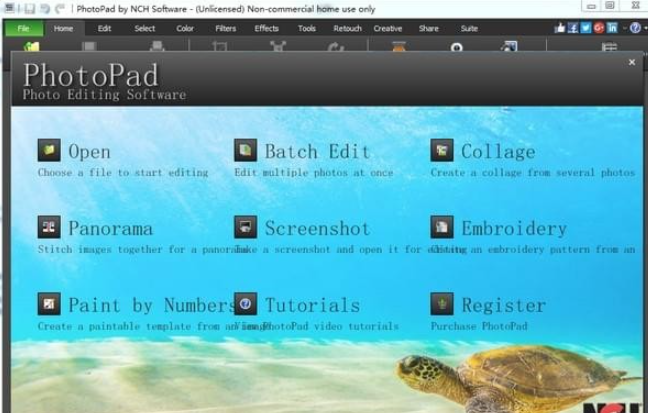Click the Tutorials heading
Image resolution: width=648 pixels, height=413 pixels.
click(x=312, y=306)
